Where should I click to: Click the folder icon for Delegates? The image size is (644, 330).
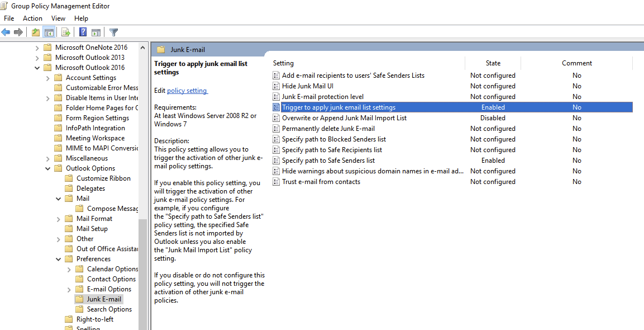click(69, 188)
